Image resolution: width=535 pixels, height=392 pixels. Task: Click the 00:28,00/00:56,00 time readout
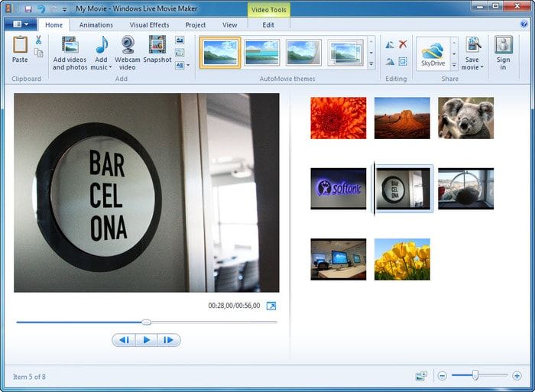[x=234, y=306]
